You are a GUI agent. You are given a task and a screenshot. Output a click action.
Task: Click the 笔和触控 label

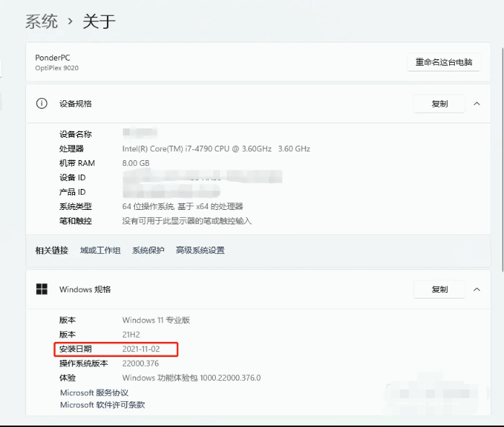(76, 221)
